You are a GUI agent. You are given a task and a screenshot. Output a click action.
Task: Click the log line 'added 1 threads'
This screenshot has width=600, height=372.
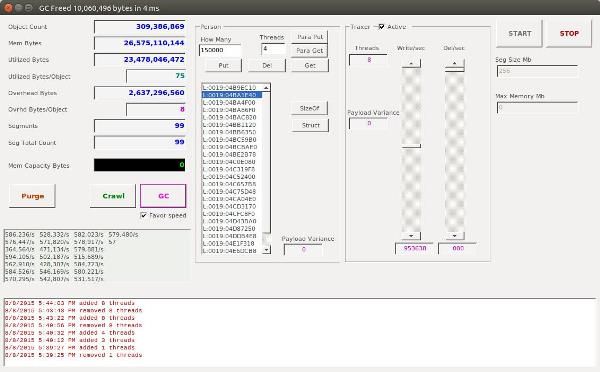click(70, 348)
